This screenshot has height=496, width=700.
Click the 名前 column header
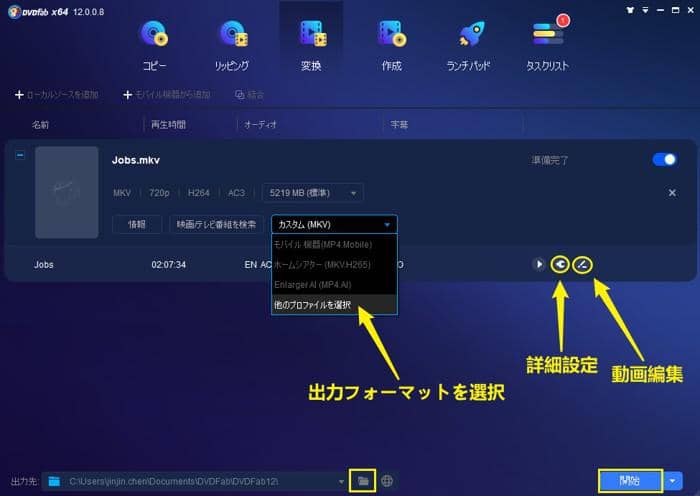pos(40,125)
